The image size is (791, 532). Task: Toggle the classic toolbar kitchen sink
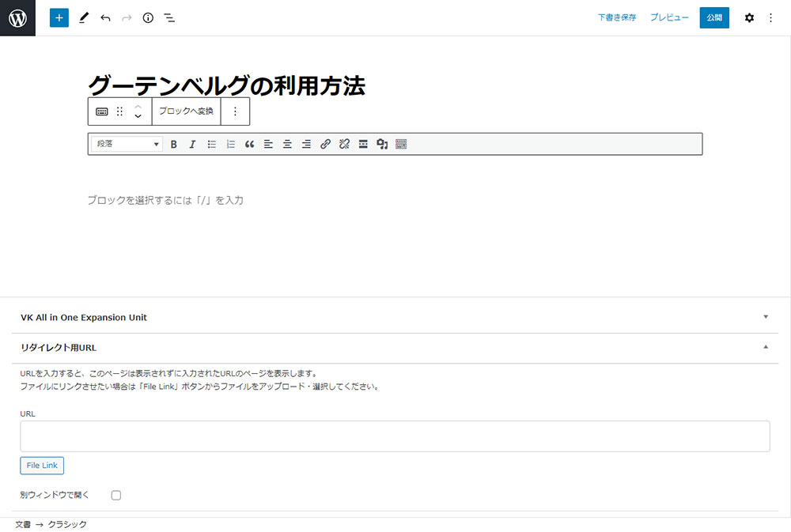(x=401, y=144)
